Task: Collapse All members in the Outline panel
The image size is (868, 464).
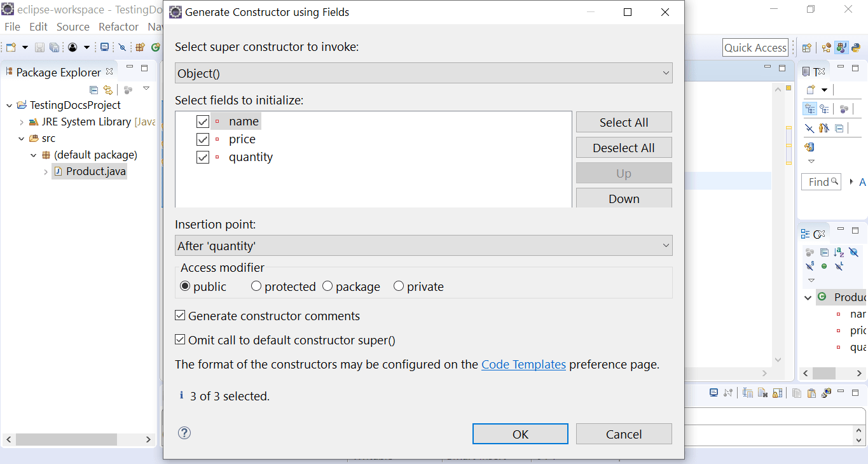Action: coord(824,252)
